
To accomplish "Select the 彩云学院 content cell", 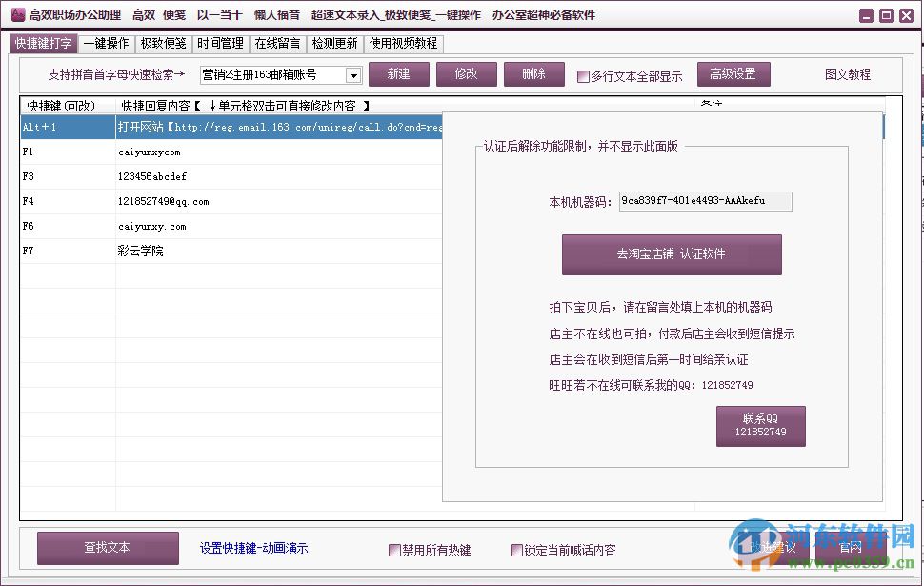I will [279, 252].
